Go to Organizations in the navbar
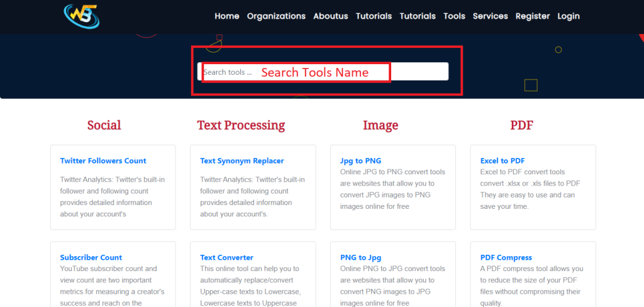644x307 pixels. [x=277, y=16]
